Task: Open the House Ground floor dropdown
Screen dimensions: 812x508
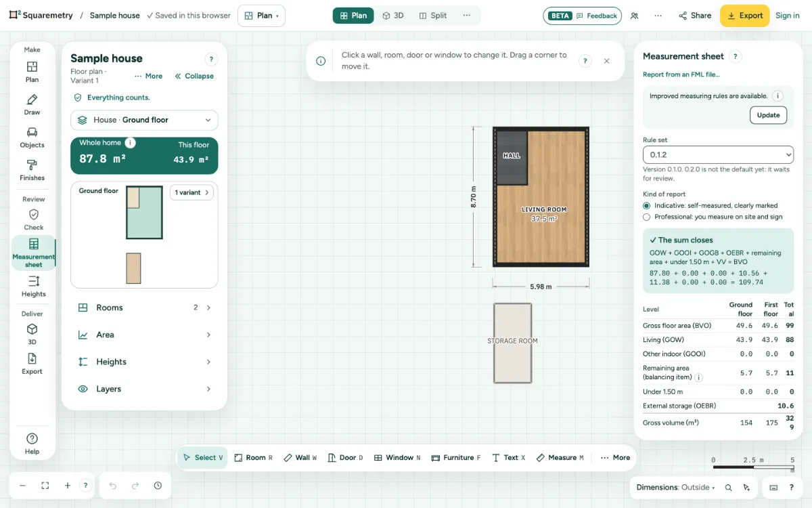Action: (x=144, y=120)
